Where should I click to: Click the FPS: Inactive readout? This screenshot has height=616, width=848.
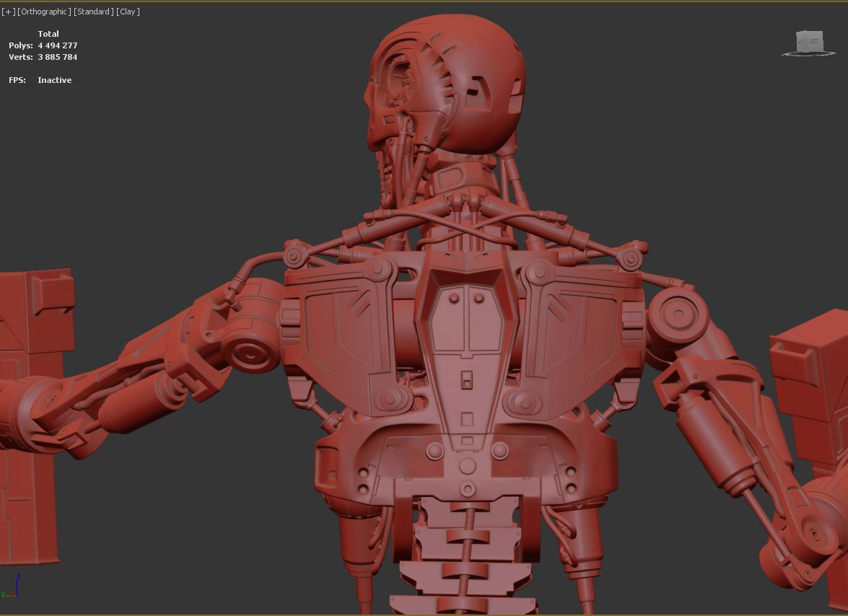pos(40,80)
